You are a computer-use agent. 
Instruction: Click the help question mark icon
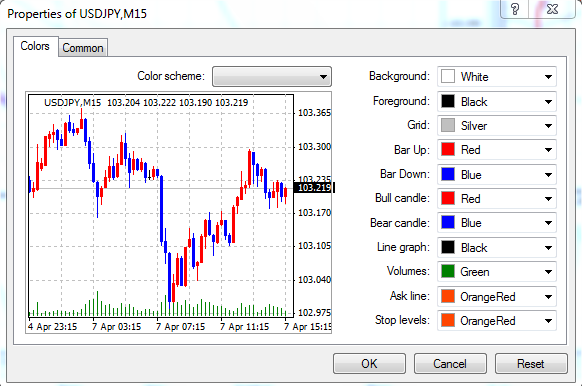point(515,9)
